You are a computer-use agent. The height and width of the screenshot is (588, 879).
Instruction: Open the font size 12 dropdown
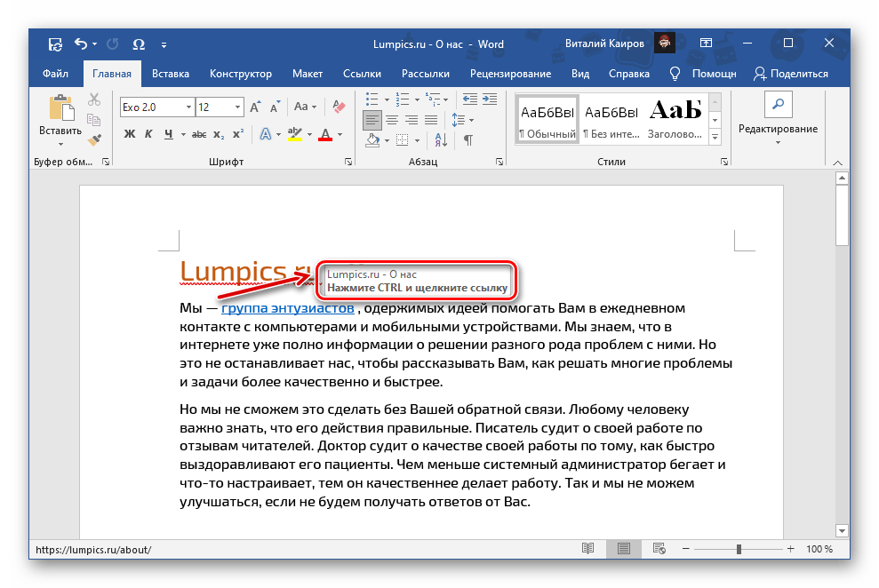click(x=236, y=107)
